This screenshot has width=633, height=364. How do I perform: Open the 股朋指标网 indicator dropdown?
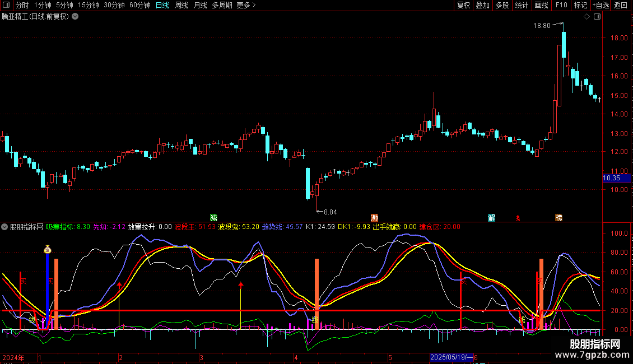[4, 227]
